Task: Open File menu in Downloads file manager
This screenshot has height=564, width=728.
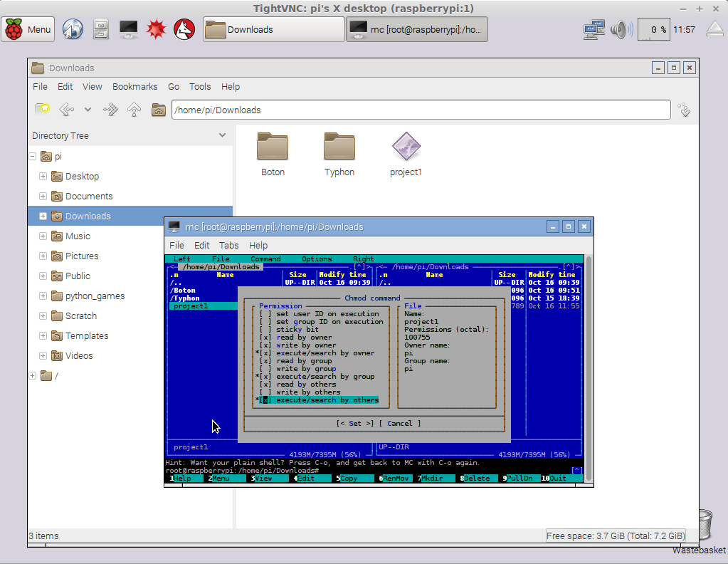Action: 40,86
